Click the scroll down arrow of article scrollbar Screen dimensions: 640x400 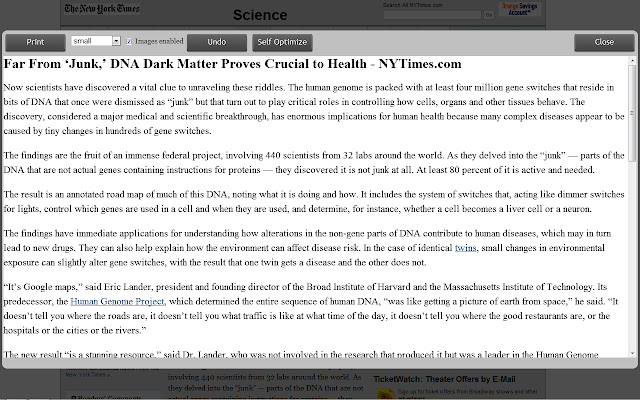(632, 353)
